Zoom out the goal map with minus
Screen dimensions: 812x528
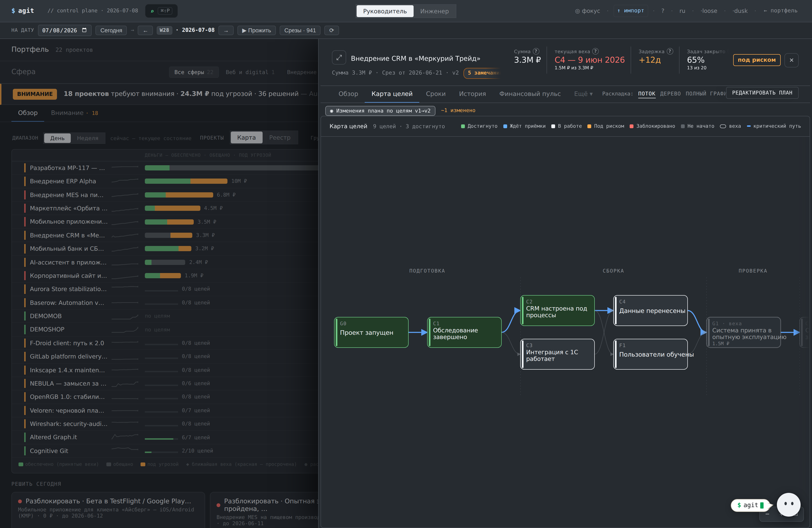tap(767, 514)
